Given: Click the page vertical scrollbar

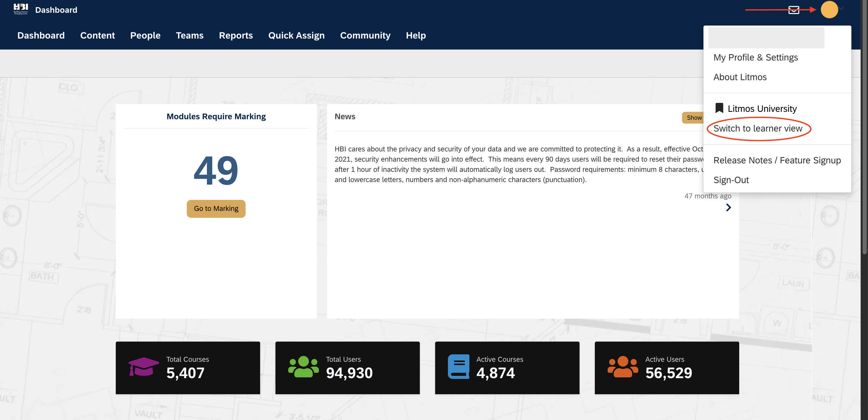Looking at the screenshot, I should pyautogui.click(x=864, y=135).
